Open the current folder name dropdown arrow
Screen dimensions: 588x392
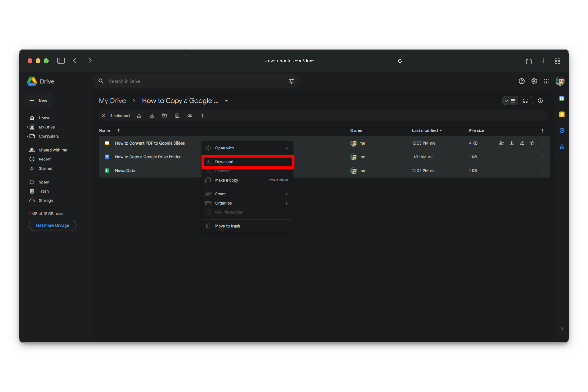point(226,101)
